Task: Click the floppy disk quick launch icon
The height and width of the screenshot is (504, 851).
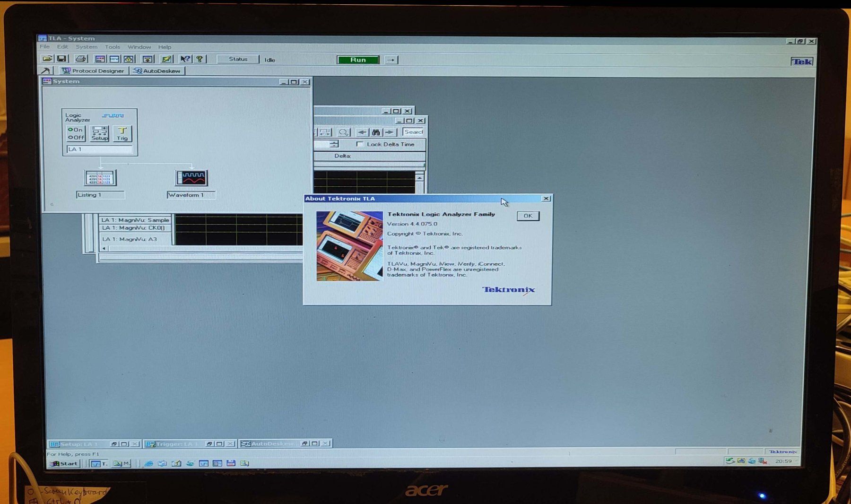Action: 231,463
